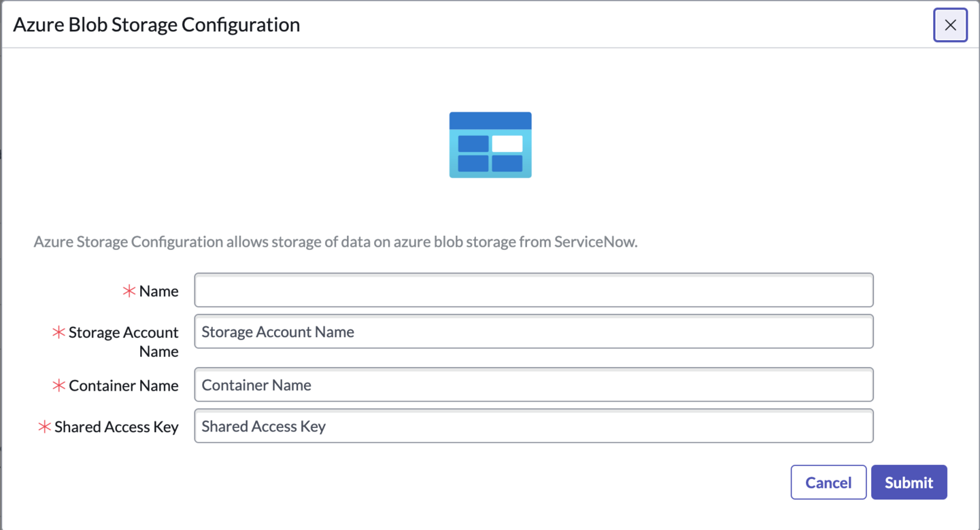Click the Shared Access Key label
This screenshot has height=530, width=980.
[x=116, y=427]
